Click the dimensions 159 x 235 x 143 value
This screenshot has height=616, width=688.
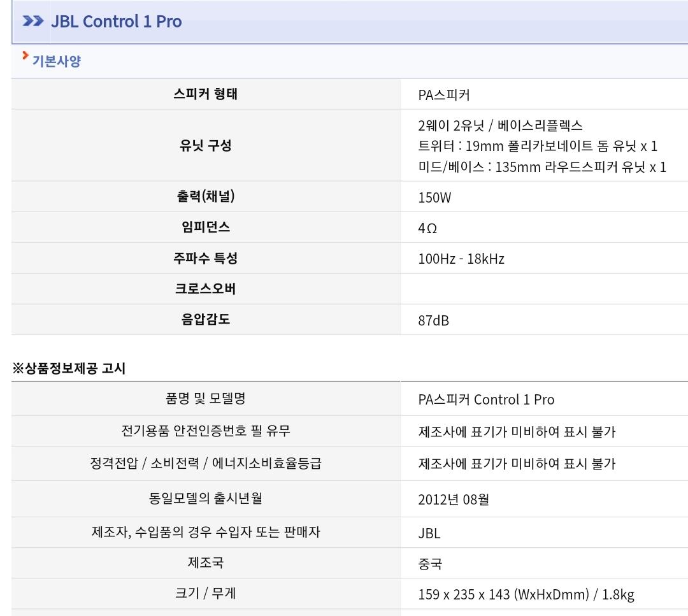(x=526, y=594)
